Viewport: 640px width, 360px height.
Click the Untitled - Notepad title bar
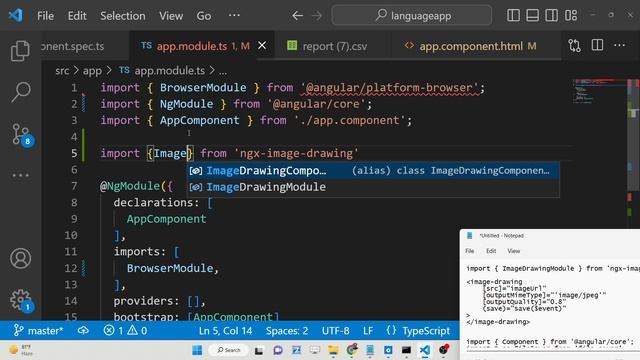point(550,236)
